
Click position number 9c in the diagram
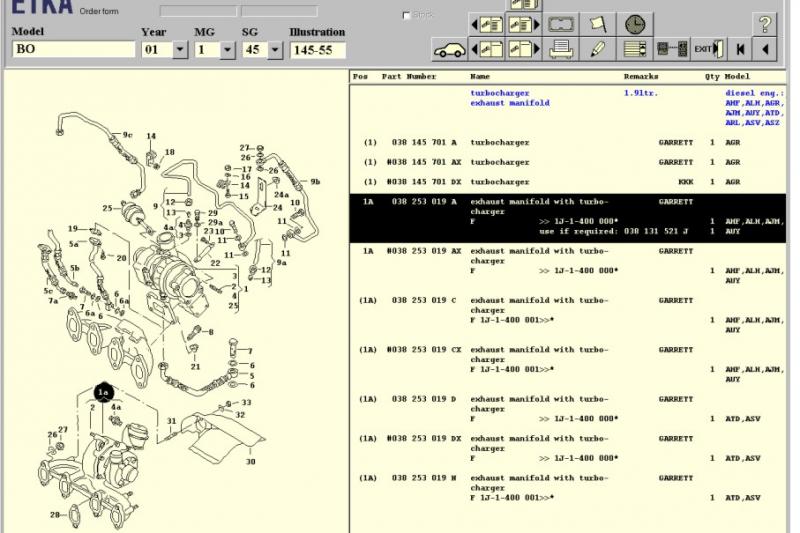click(128, 135)
